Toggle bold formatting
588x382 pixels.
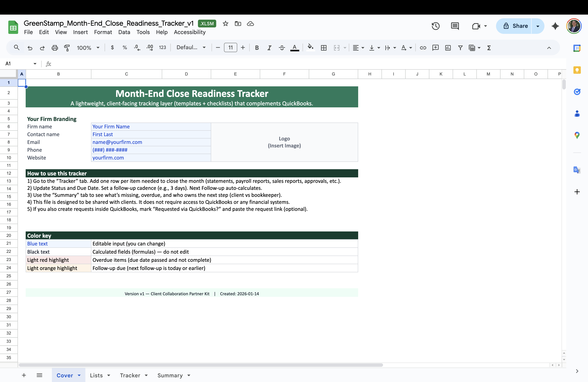(x=257, y=48)
